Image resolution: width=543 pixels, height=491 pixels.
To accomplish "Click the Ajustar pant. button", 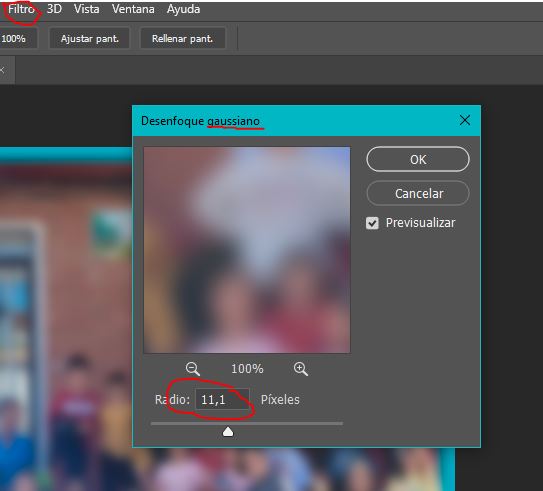I will coord(90,38).
